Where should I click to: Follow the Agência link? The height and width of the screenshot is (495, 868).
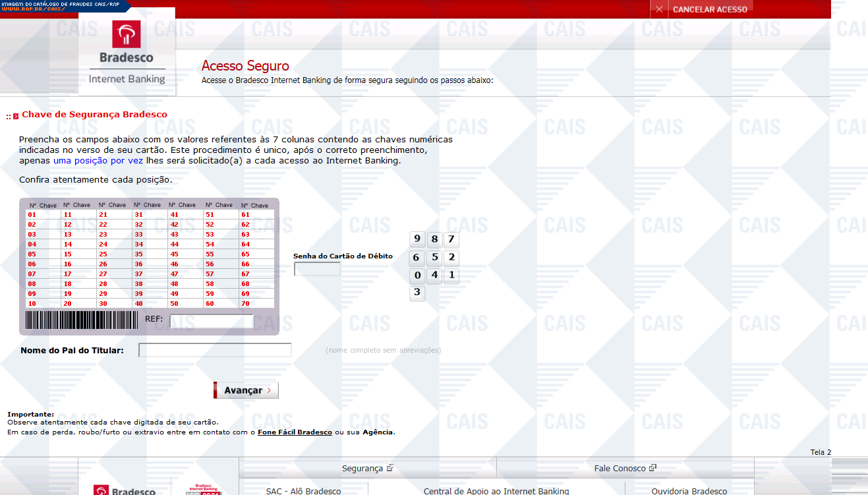[x=378, y=432]
